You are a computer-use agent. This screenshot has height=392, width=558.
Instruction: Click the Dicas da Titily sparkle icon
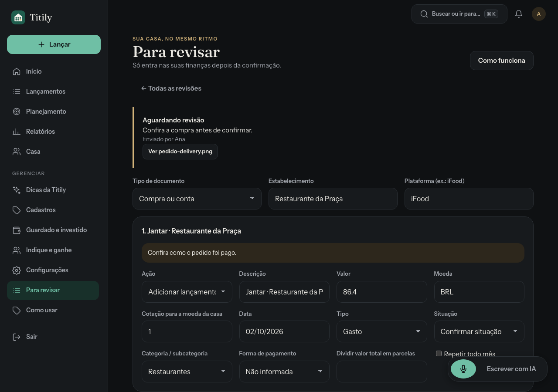click(17, 190)
